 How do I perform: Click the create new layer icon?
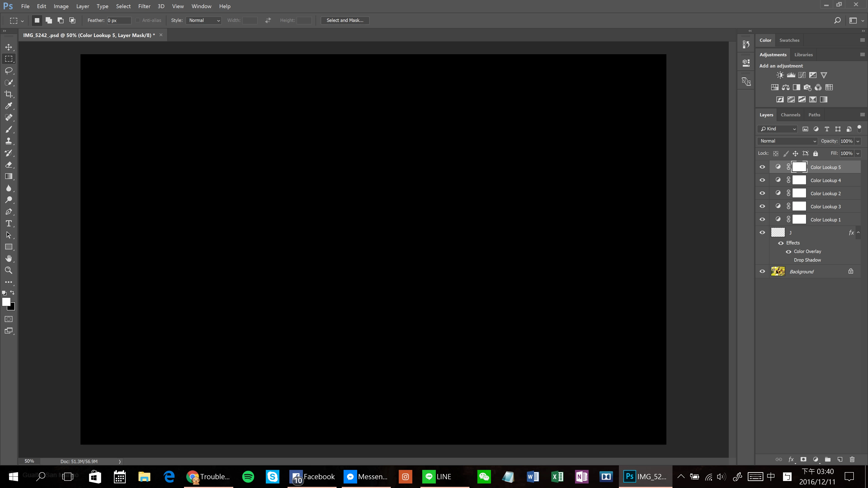pyautogui.click(x=840, y=459)
